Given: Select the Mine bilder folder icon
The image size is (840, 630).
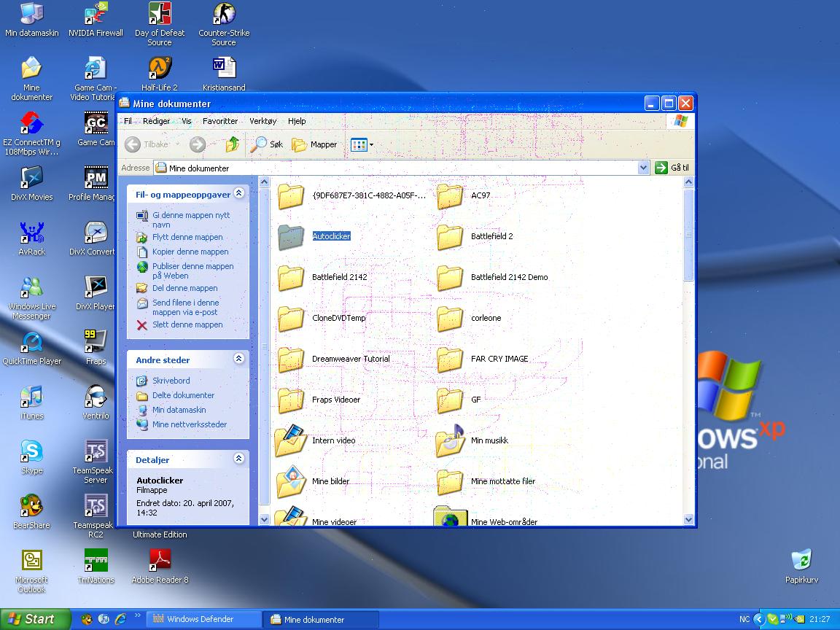Looking at the screenshot, I should (x=291, y=481).
